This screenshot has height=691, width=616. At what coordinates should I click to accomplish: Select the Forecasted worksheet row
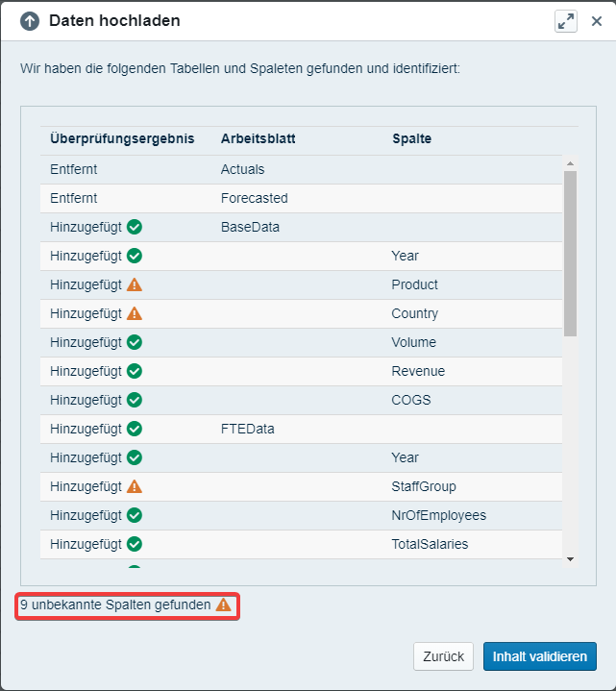(254, 198)
